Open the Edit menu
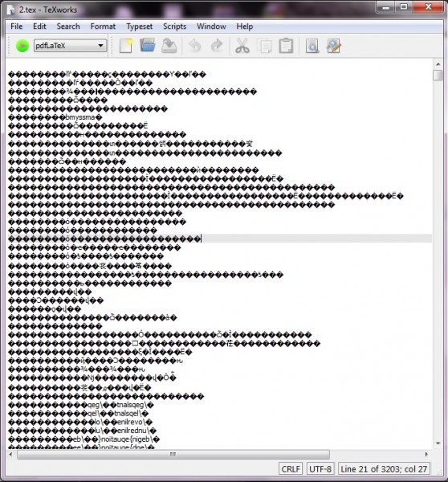 pyautogui.click(x=39, y=27)
